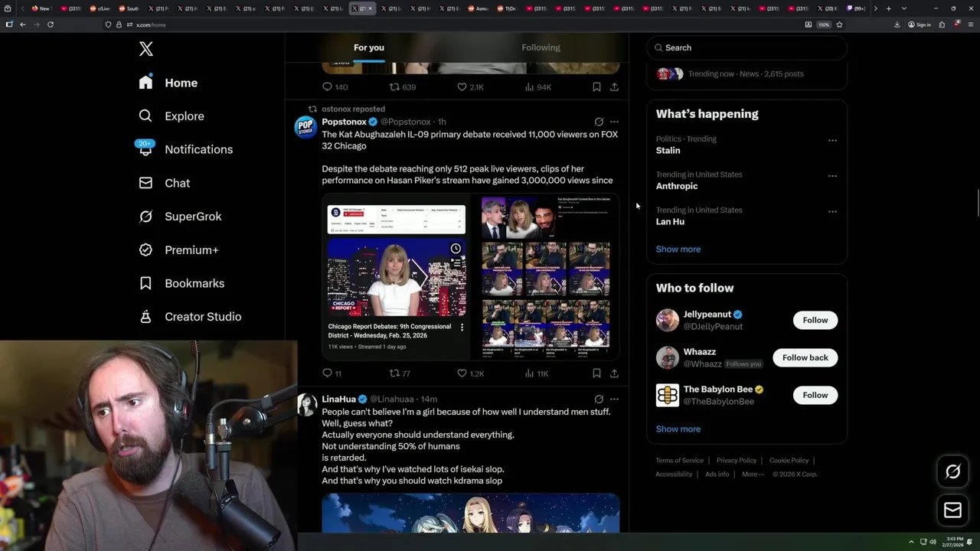Share the top post

614,87
